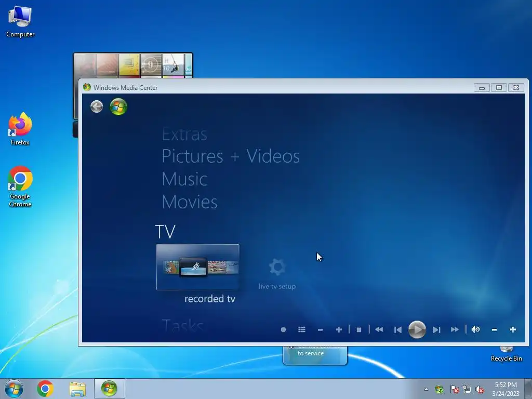Select Pictures + Videos category
The height and width of the screenshot is (399, 532).
coord(231,156)
